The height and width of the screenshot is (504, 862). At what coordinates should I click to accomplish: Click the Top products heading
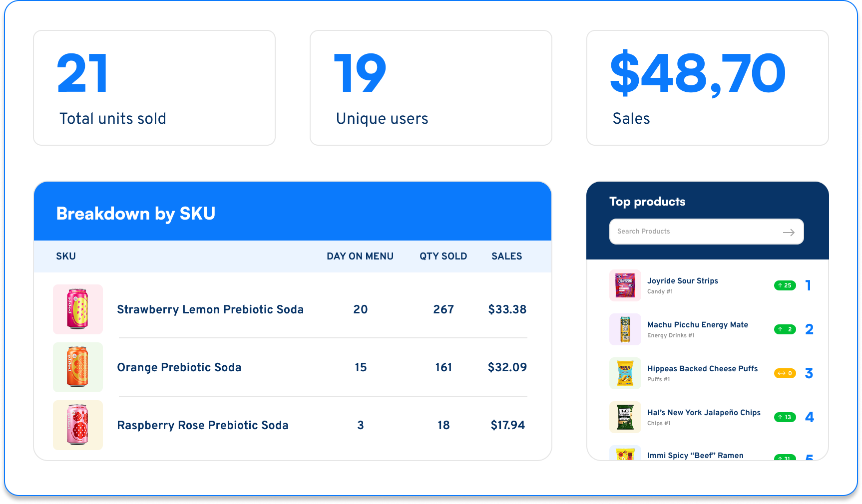tap(647, 202)
